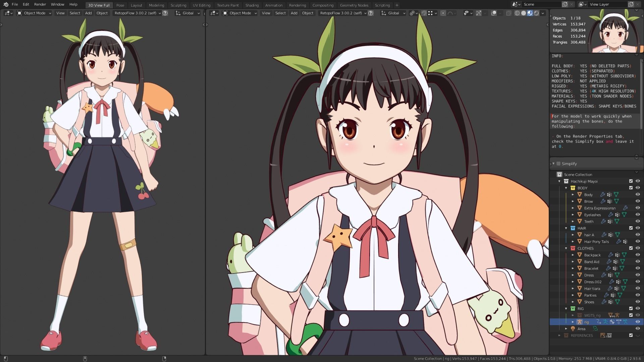The width and height of the screenshot is (644, 362).
Task: Open the left viewport editor type selector
Action: coord(8,13)
